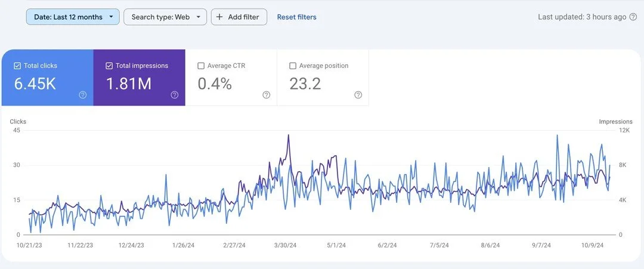Click the Add filter button

coord(239,17)
